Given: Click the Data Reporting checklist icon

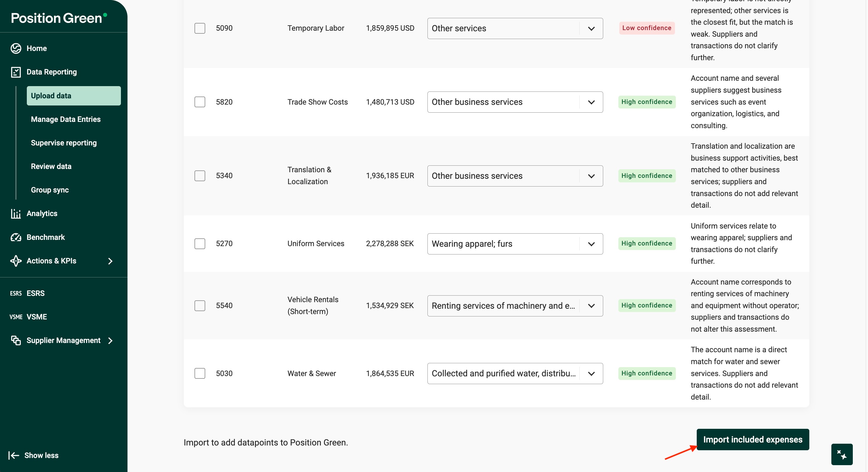Looking at the screenshot, I should (16, 72).
